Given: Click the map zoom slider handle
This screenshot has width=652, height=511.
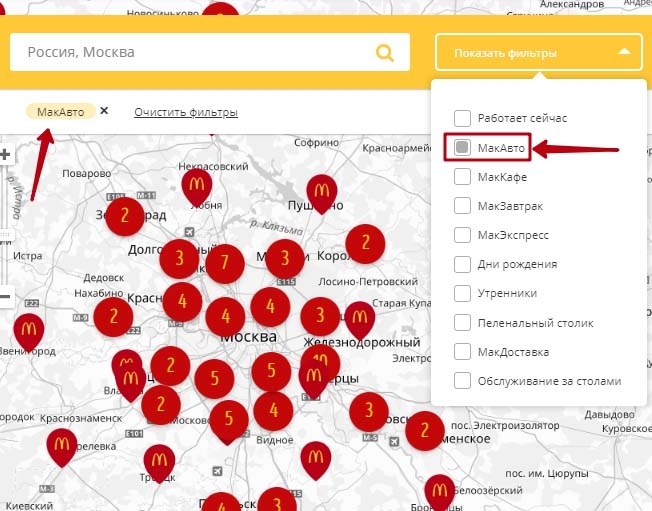Looking at the screenshot, I should click(5, 234).
